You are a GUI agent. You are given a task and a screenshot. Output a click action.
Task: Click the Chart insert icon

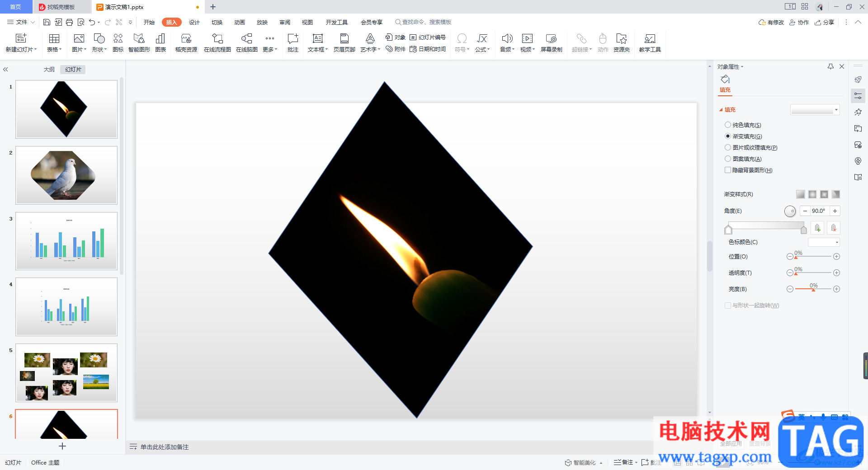(x=160, y=38)
